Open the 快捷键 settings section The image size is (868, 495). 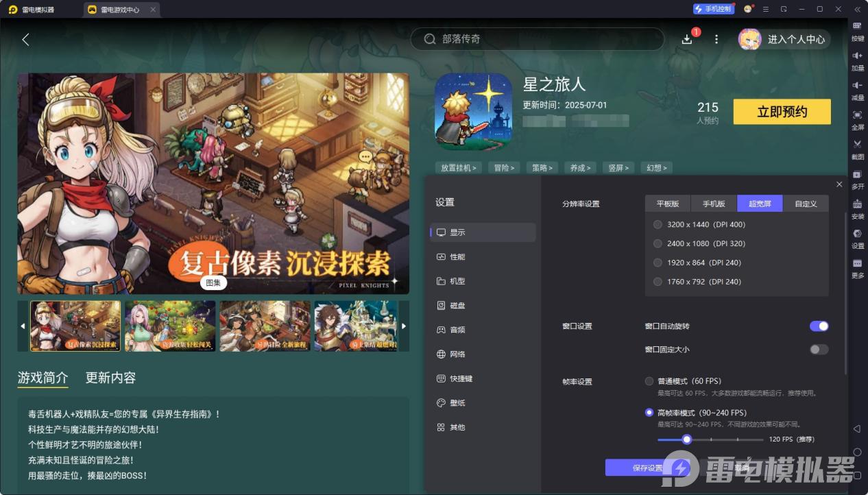tap(483, 378)
